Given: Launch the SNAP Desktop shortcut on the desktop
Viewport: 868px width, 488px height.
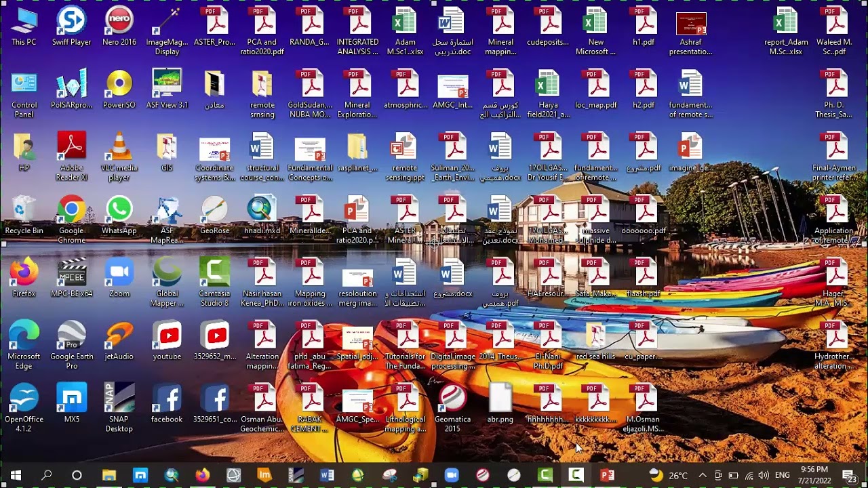Looking at the screenshot, I should (119, 408).
